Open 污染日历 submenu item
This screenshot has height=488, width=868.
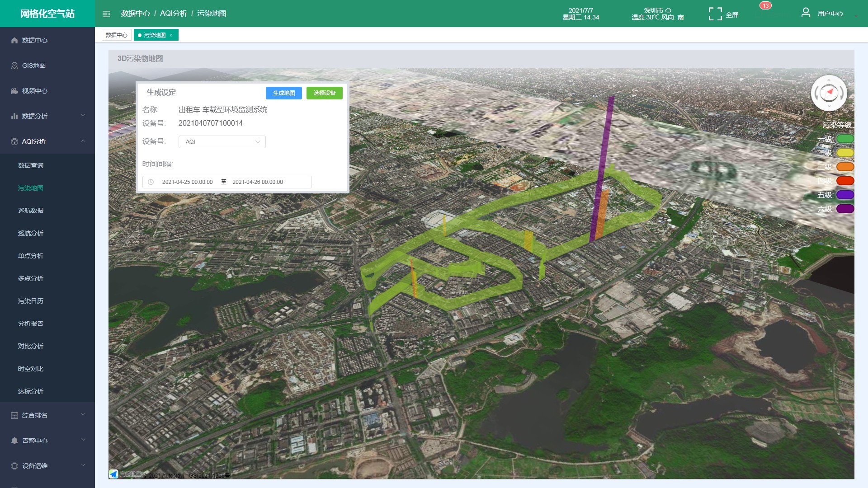pos(31,301)
